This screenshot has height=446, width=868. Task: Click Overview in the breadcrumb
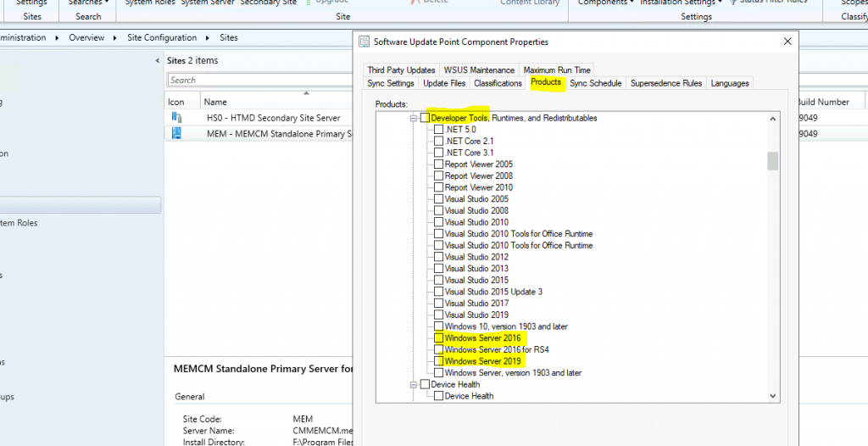pyautogui.click(x=86, y=37)
